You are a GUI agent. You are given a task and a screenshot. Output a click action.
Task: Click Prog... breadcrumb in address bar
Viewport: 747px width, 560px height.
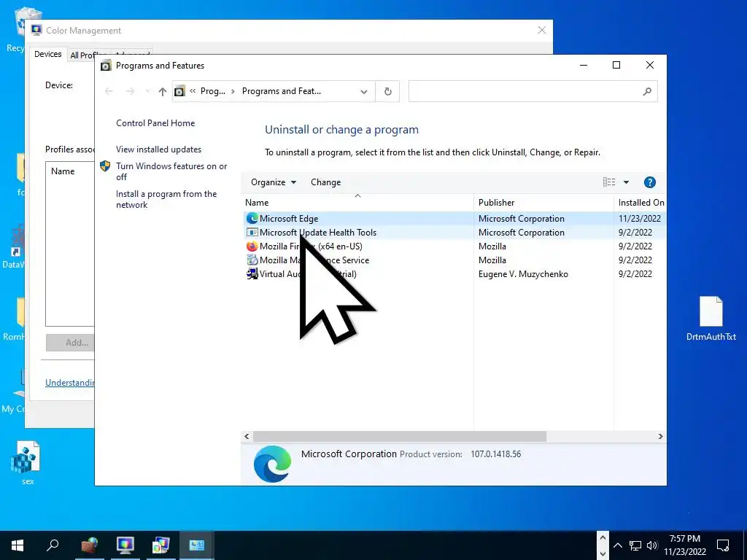212,91
